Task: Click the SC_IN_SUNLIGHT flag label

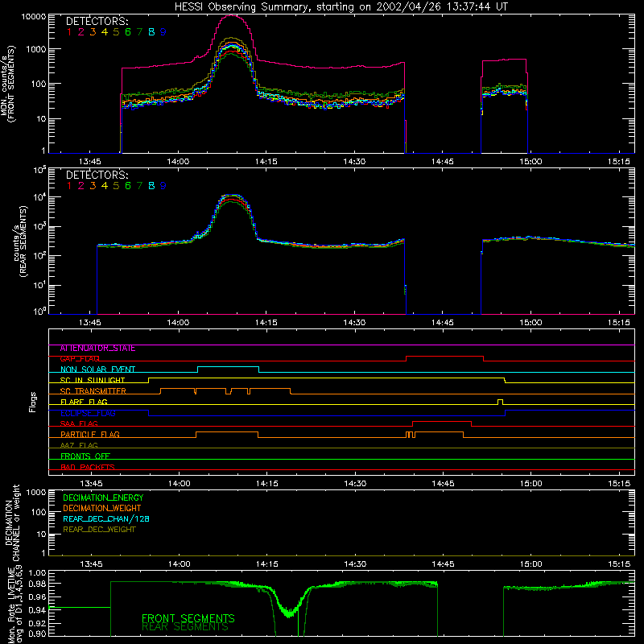Action: (x=93, y=380)
